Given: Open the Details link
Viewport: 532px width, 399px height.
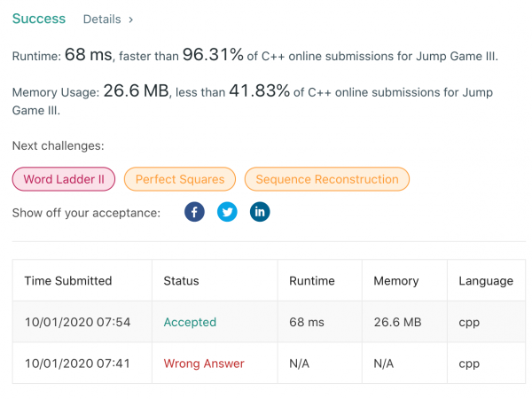Looking at the screenshot, I should [102, 20].
